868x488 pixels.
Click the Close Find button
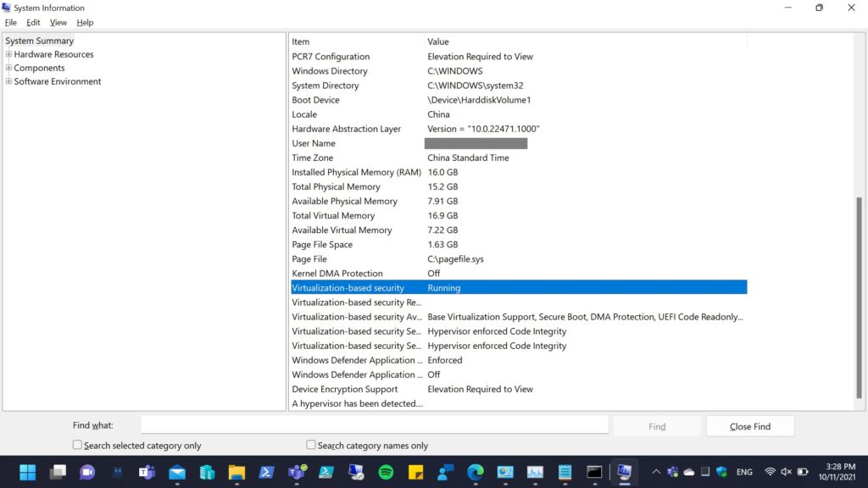pos(749,426)
